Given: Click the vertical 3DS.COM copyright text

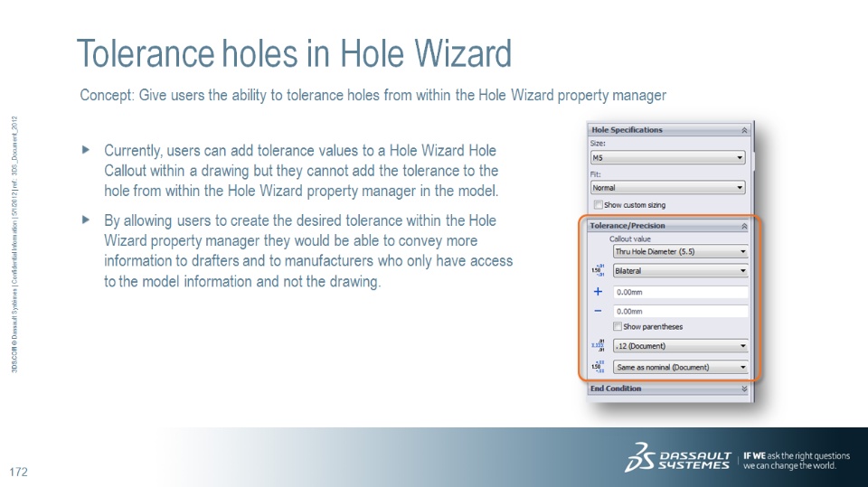Looking at the screenshot, I should (14, 244).
